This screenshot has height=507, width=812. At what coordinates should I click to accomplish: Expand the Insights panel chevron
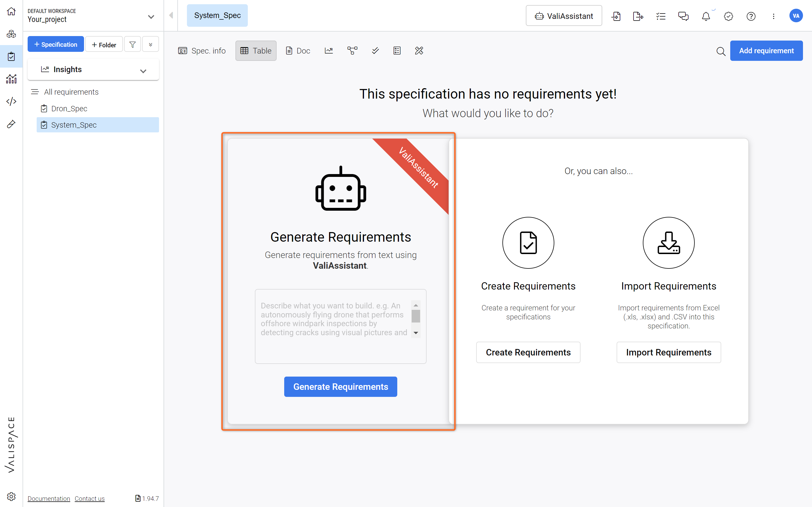pos(143,71)
